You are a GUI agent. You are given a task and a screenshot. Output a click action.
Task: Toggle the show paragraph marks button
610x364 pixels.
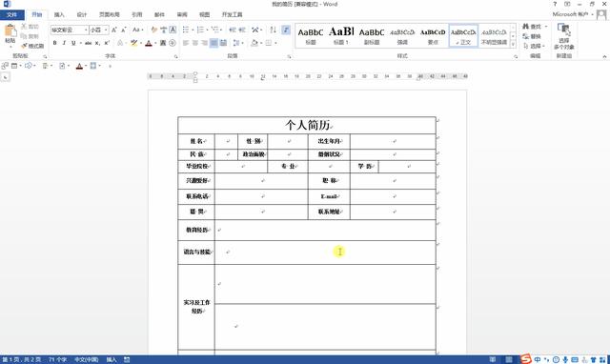point(286,30)
